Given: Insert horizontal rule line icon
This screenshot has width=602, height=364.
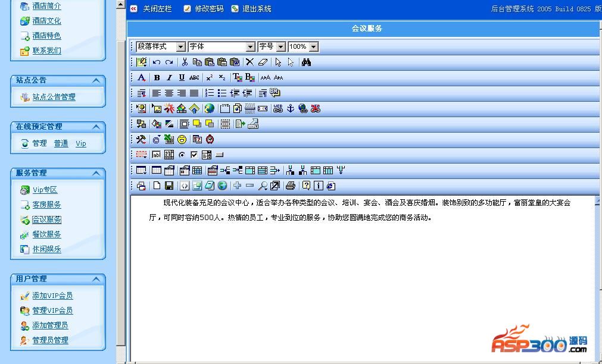Looking at the screenshot, I should [x=250, y=109].
